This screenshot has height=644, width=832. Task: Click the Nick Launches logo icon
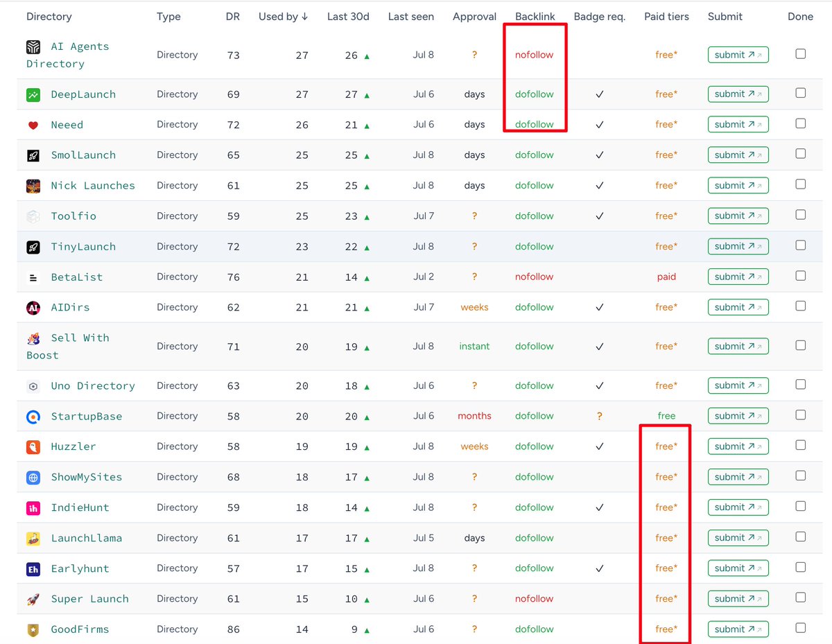point(33,186)
